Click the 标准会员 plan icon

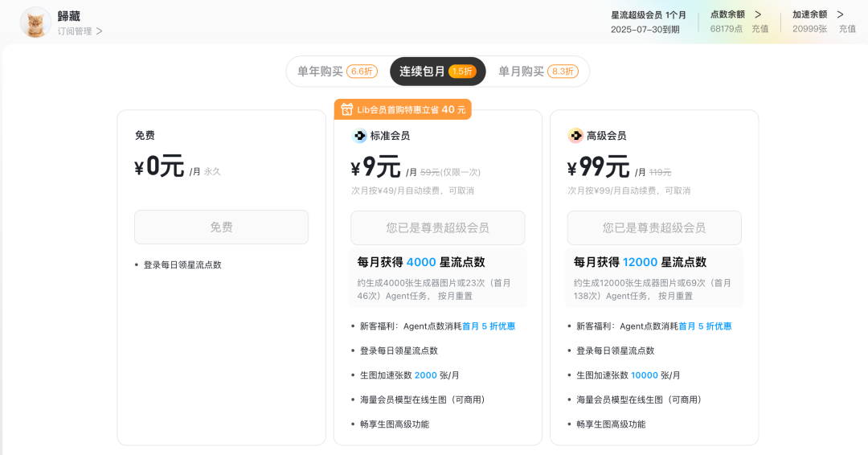(x=359, y=136)
